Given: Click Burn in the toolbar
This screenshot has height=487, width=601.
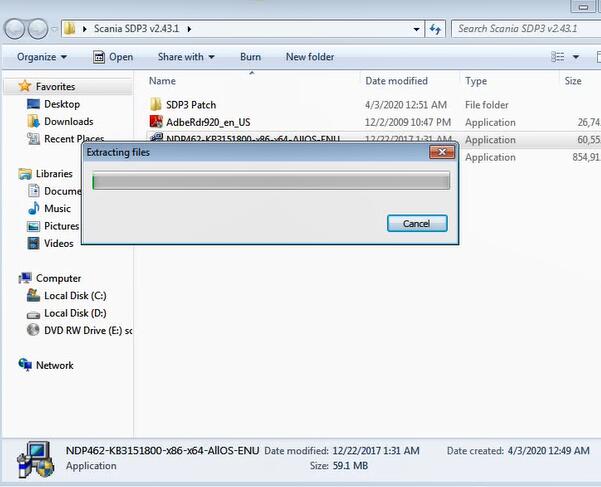Looking at the screenshot, I should coord(250,57).
